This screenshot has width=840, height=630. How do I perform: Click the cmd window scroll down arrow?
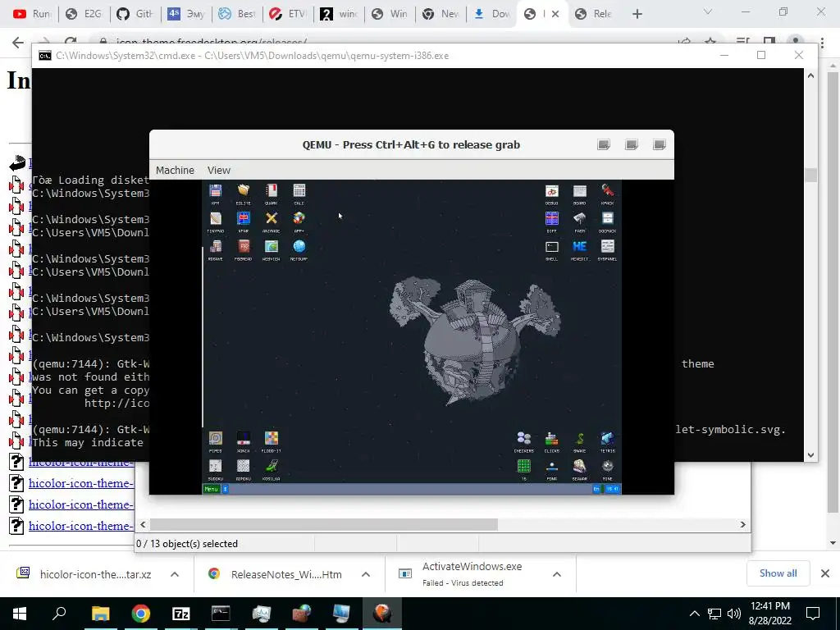pos(810,454)
